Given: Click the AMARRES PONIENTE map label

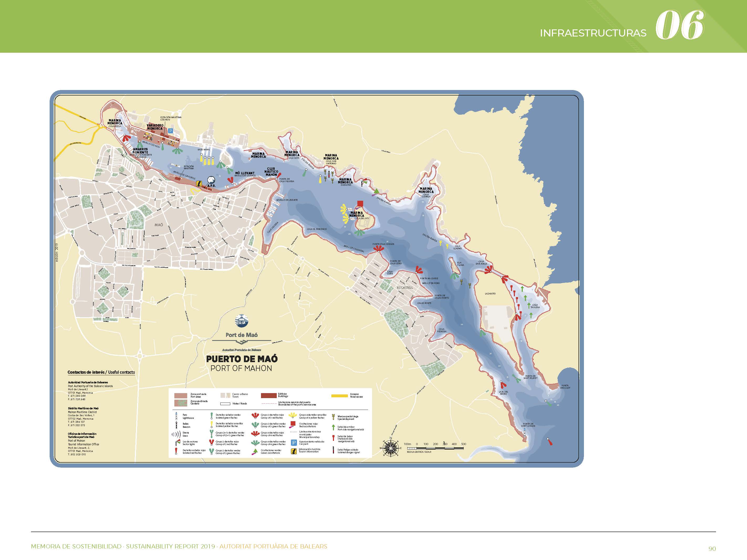Looking at the screenshot, I should [x=140, y=151].
